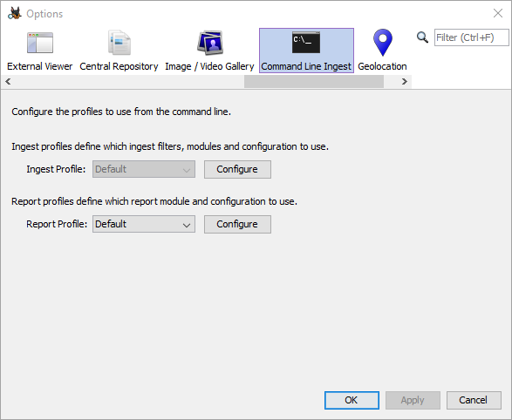Click the magnifying glass search icon
The width and height of the screenshot is (512, 420).
(x=422, y=37)
